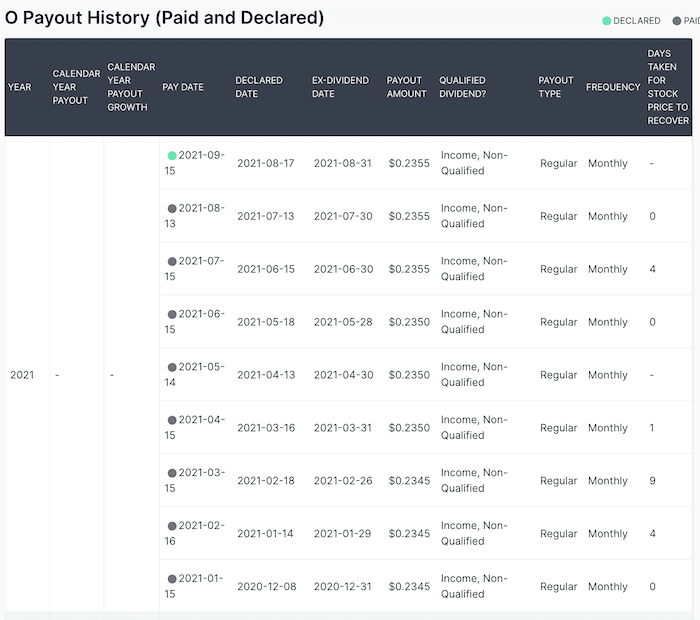Click declared date 2021-03-16
This screenshot has height=620, width=700.
[x=266, y=428]
